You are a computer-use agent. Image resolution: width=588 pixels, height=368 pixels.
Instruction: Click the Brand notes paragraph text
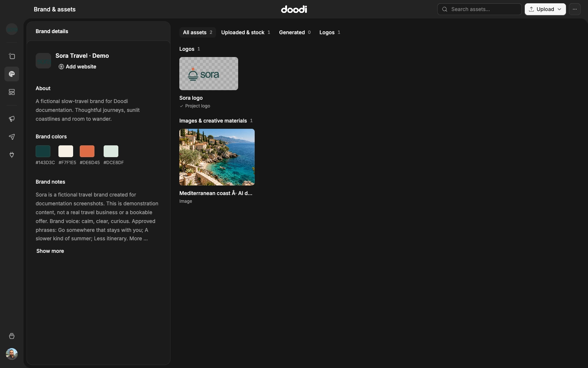point(97,217)
